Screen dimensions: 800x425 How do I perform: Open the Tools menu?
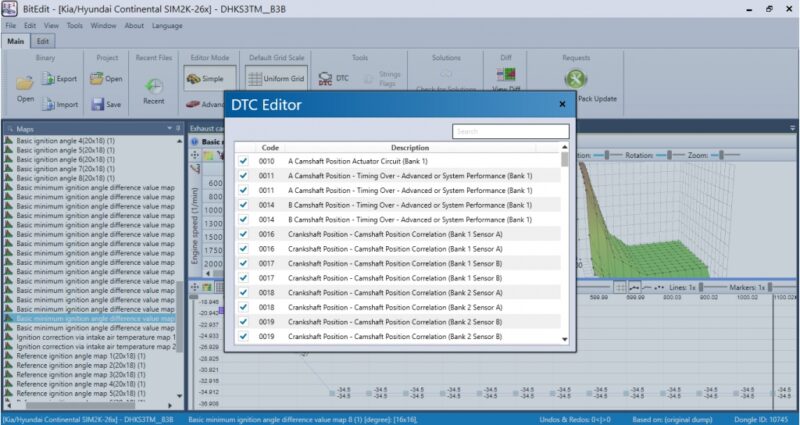[x=75, y=25]
